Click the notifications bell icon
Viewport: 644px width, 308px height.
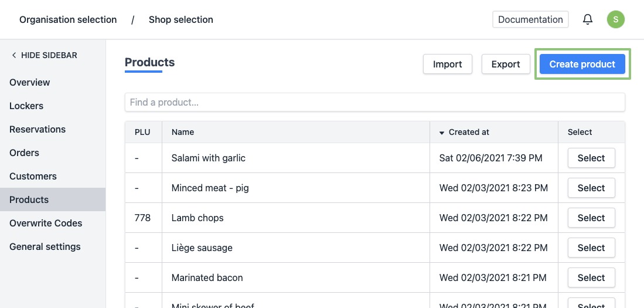(x=588, y=19)
